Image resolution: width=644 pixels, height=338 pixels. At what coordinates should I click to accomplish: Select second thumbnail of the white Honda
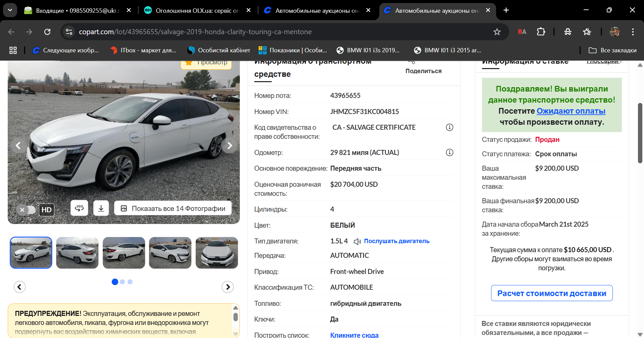pyautogui.click(x=77, y=253)
